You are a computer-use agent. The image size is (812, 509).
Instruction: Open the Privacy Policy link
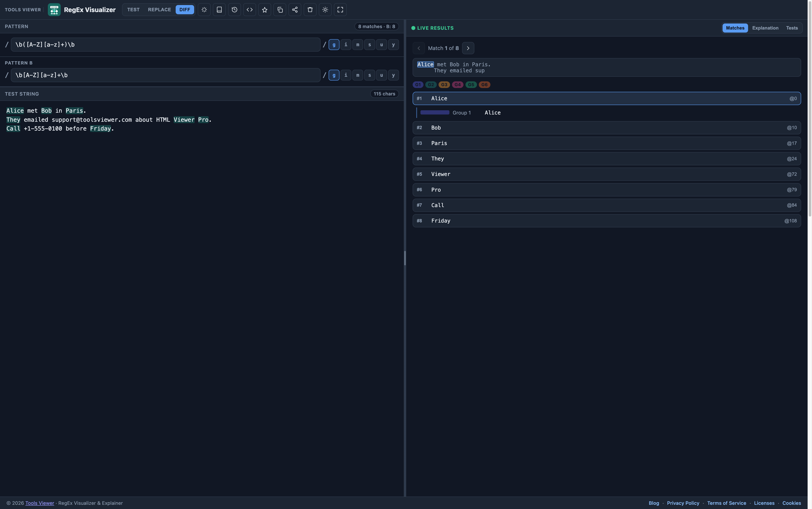[683, 503]
